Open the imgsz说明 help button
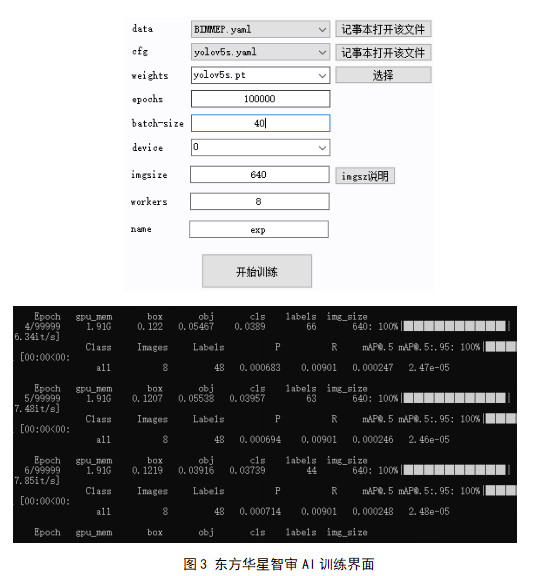 pos(365,176)
